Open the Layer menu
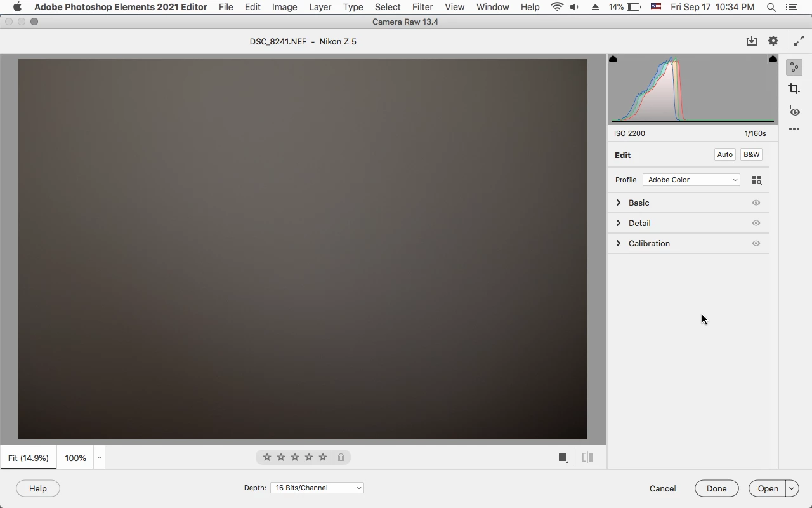Image resolution: width=812 pixels, height=508 pixels. (320, 7)
